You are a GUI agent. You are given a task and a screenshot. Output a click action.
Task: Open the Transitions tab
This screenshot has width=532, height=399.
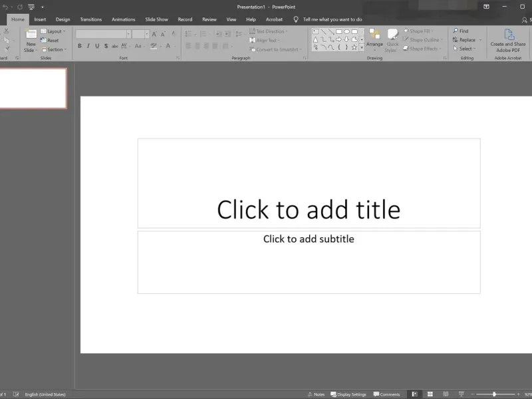pyautogui.click(x=91, y=19)
